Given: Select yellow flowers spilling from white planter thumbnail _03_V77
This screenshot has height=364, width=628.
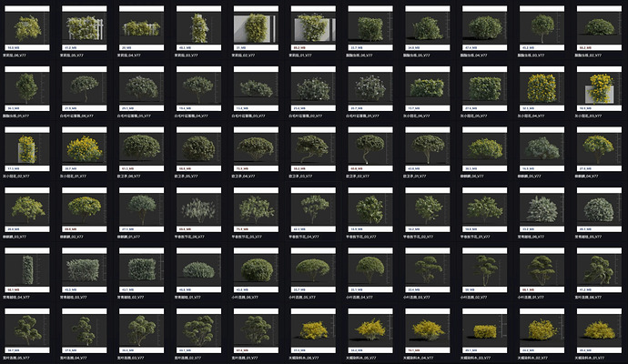Looking at the screenshot, I should [599, 88].
